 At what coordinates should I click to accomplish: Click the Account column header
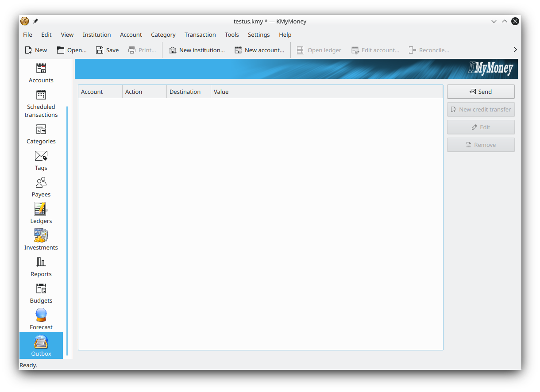pyautogui.click(x=92, y=92)
